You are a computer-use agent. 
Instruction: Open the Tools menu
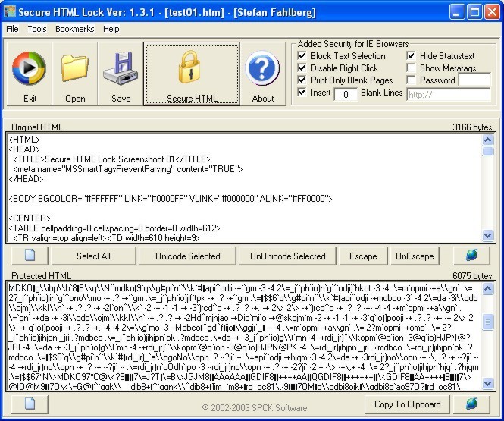pos(37,29)
